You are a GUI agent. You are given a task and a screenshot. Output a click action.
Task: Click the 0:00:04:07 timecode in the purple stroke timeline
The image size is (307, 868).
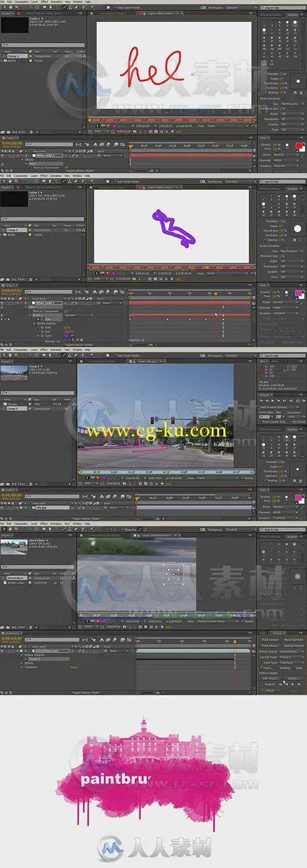click(11, 290)
